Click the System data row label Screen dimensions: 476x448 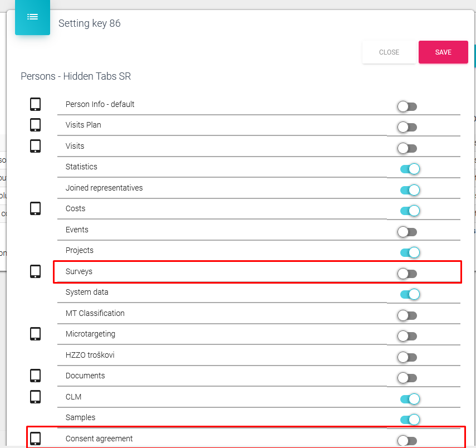(x=87, y=292)
